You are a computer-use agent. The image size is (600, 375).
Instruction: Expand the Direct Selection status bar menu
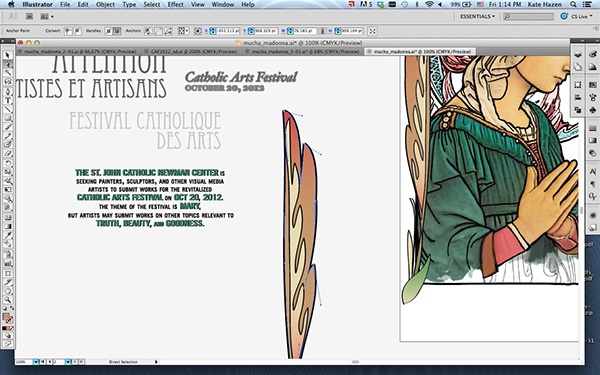click(x=156, y=362)
